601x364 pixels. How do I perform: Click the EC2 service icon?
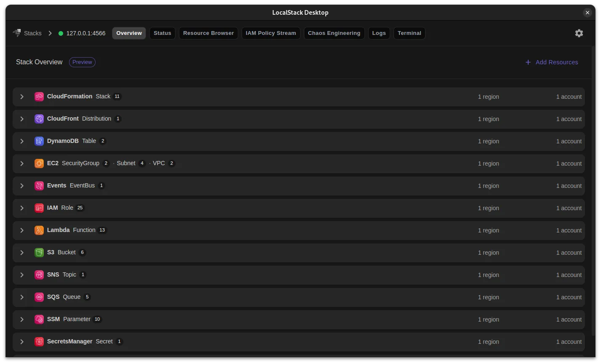(x=39, y=163)
